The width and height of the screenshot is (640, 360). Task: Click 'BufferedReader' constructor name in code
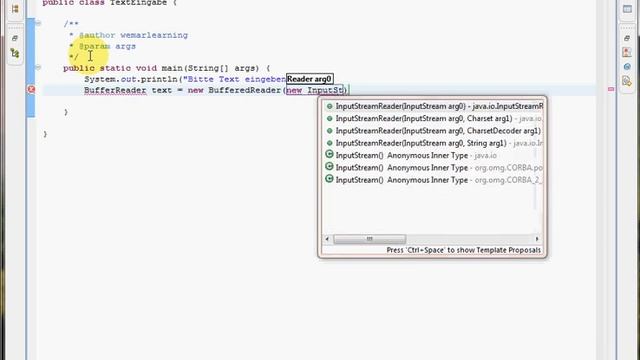point(245,90)
